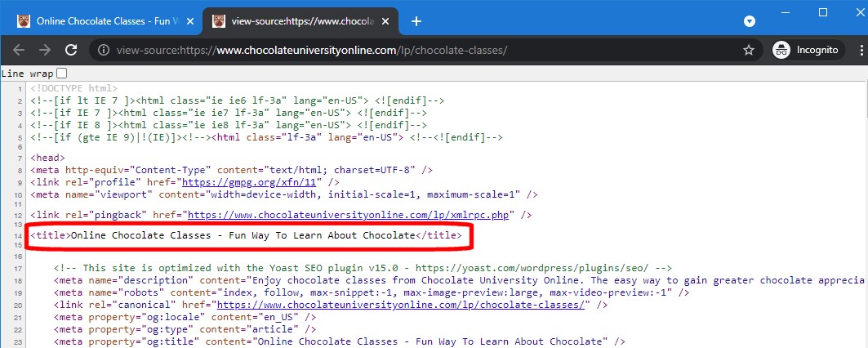
Task: Switch to the Online Chocolate Classes tab
Action: tap(105, 21)
